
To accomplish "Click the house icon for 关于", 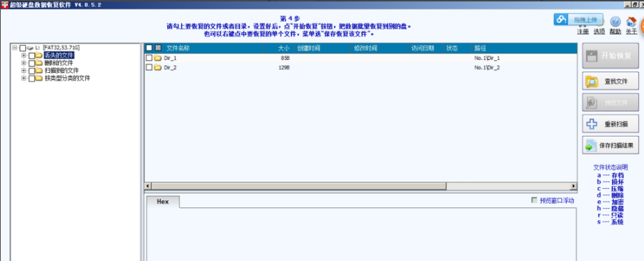I will (x=631, y=21).
